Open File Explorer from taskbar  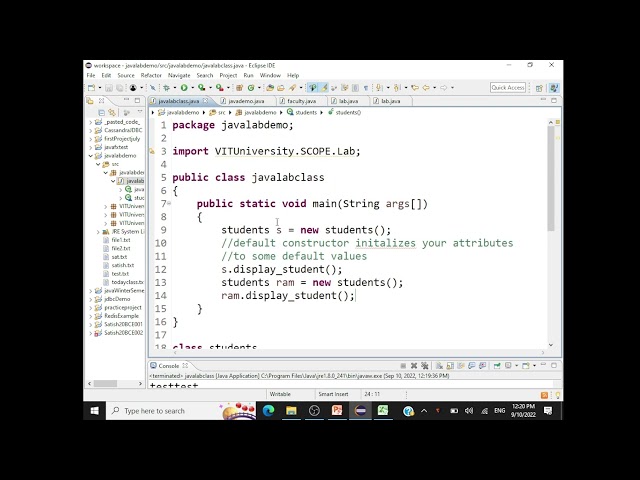coord(291,411)
